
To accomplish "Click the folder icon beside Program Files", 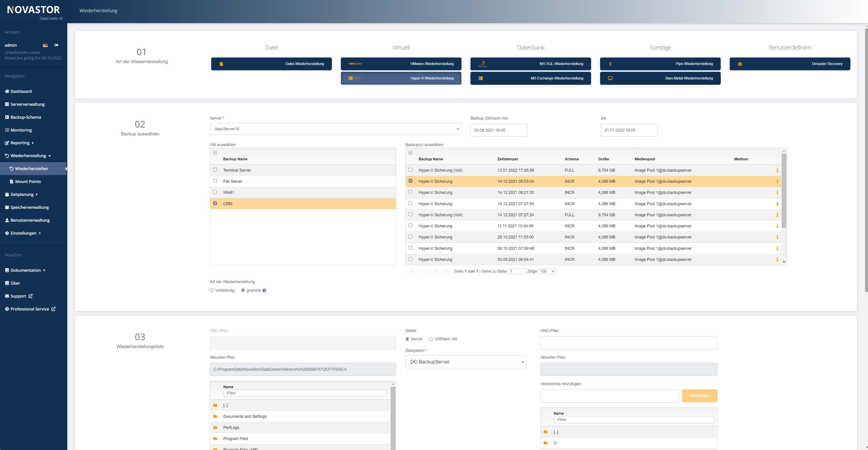I will coord(215,438).
